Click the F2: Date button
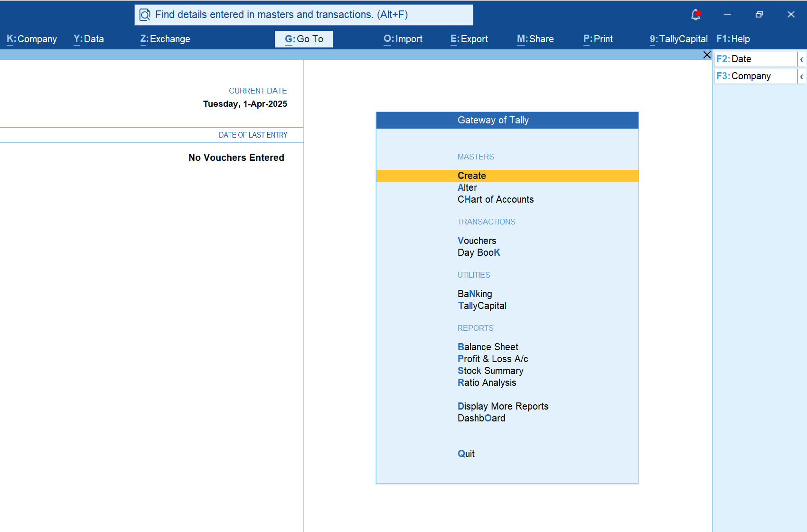 click(x=755, y=59)
